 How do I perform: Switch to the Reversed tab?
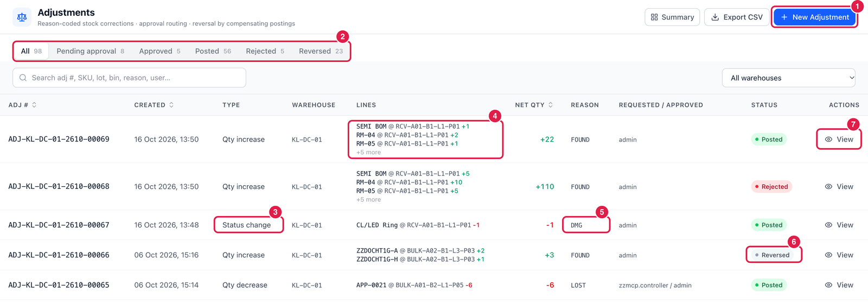(321, 51)
